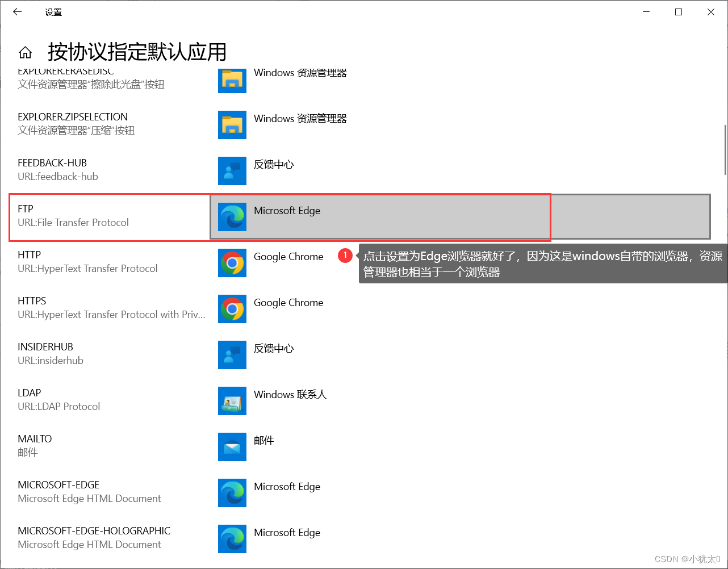Image resolution: width=728 pixels, height=569 pixels.
Task: Click 反馈中心 label for FEEDBACK-HUB
Action: 274,165
